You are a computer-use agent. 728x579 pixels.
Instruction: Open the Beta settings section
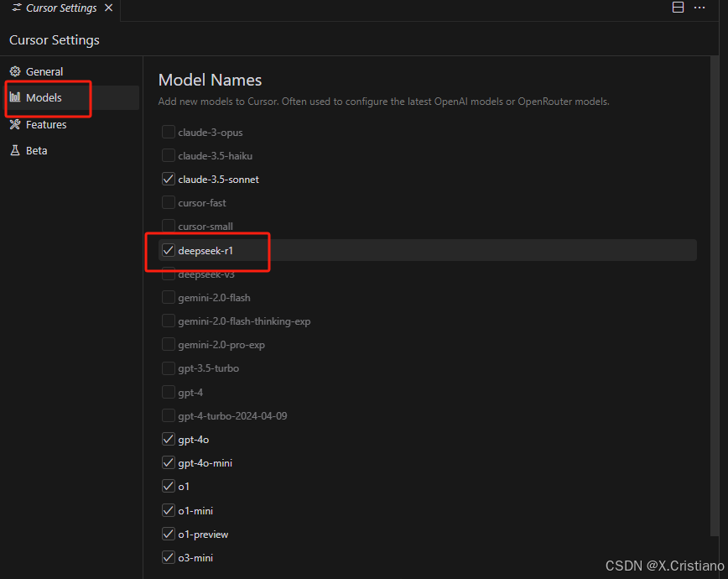(72, 150)
